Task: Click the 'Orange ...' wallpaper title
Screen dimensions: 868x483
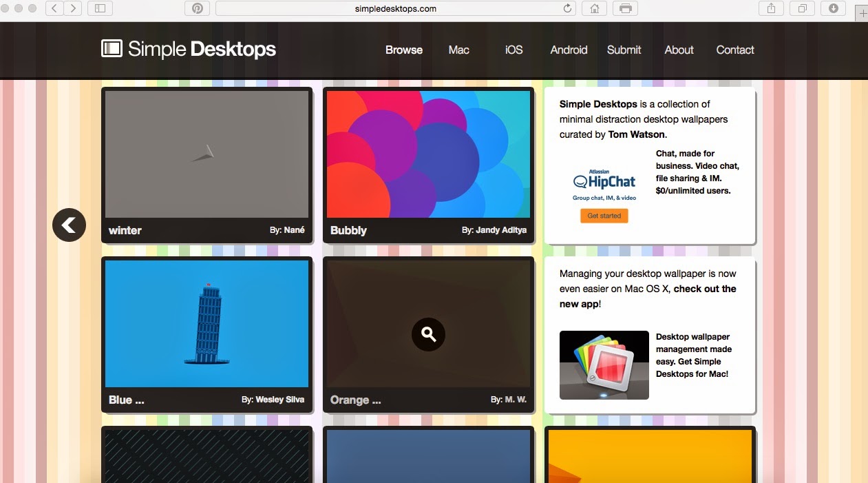Action: click(x=355, y=400)
